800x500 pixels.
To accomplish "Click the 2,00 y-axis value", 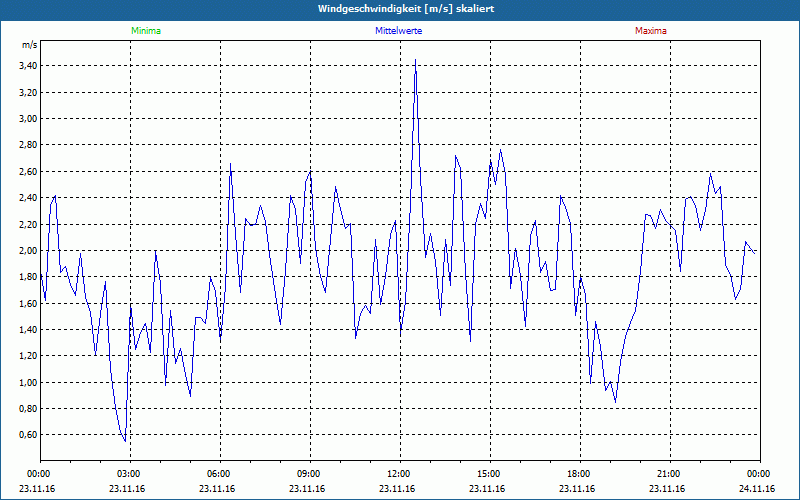I will [x=29, y=251].
